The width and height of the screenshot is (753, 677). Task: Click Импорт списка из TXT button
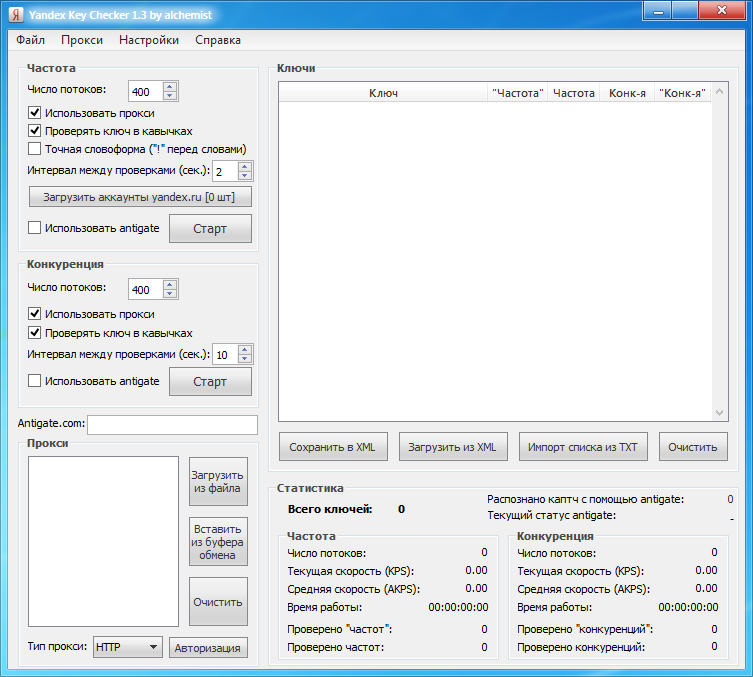pyautogui.click(x=583, y=447)
